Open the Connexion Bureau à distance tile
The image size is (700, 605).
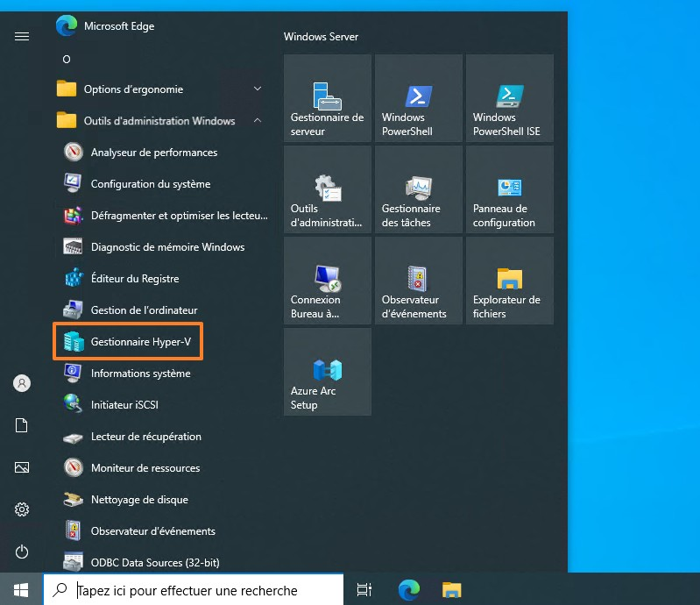pyautogui.click(x=328, y=281)
